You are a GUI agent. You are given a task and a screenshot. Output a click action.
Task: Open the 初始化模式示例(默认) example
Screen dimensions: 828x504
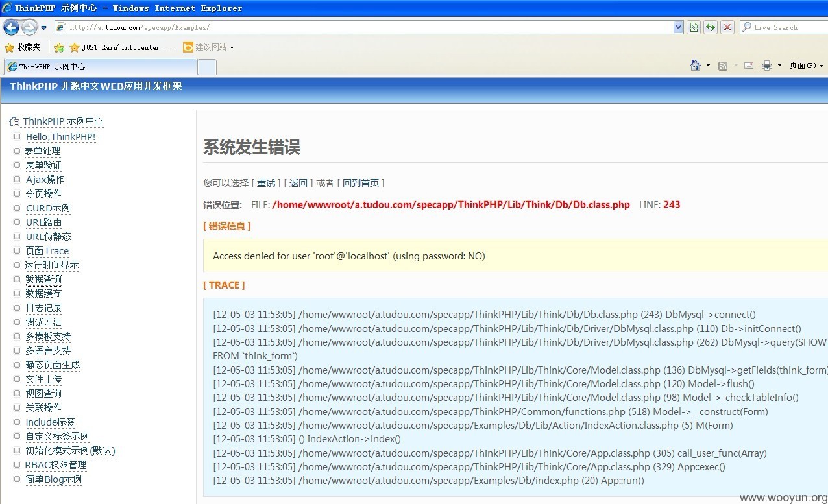tap(70, 451)
